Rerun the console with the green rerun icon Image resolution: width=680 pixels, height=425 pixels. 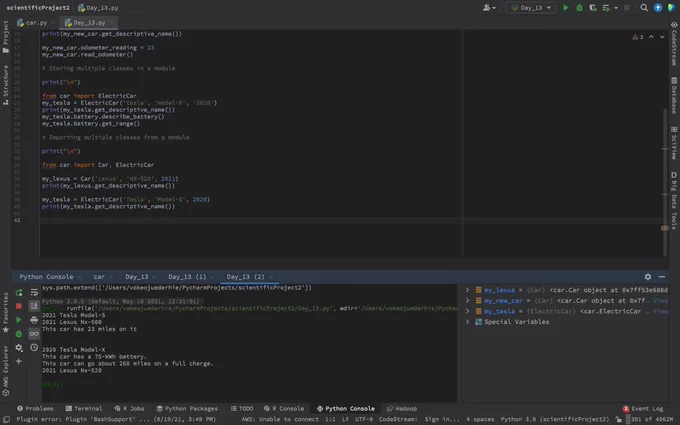coord(19,293)
